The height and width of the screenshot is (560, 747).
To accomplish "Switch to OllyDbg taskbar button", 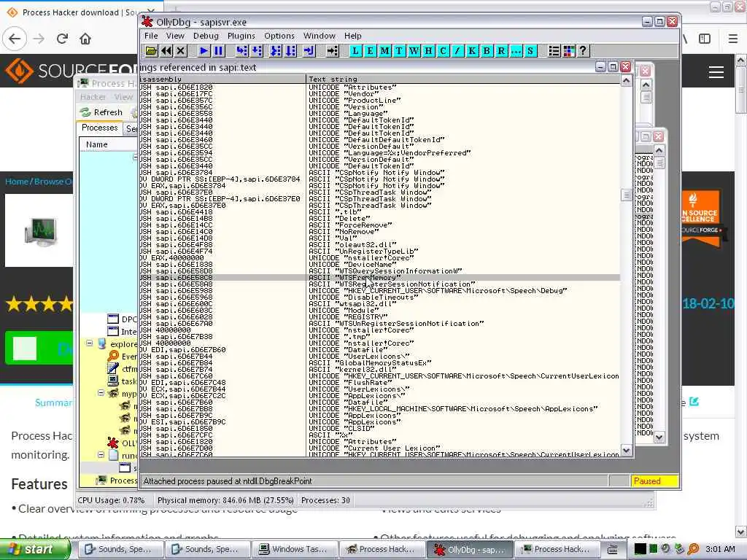I will 470,549.
